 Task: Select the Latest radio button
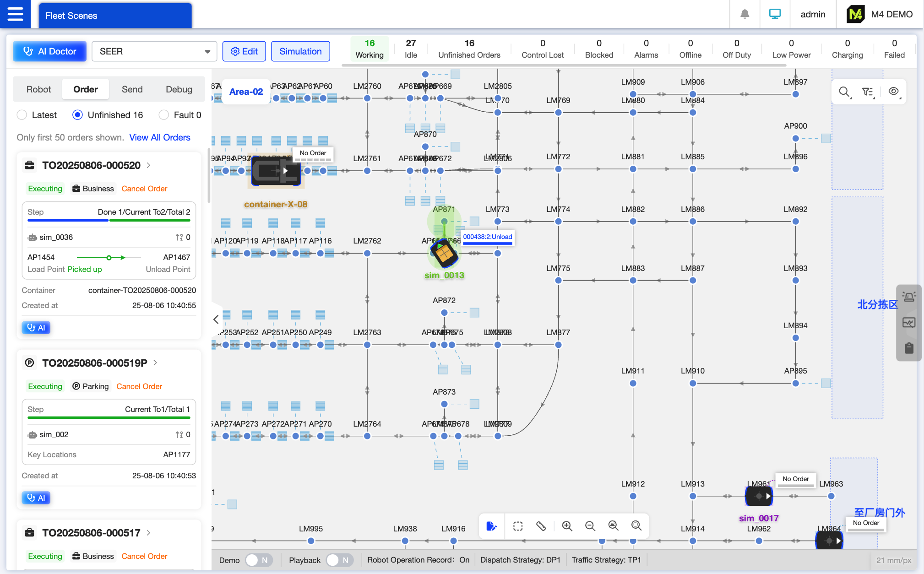[x=22, y=115]
